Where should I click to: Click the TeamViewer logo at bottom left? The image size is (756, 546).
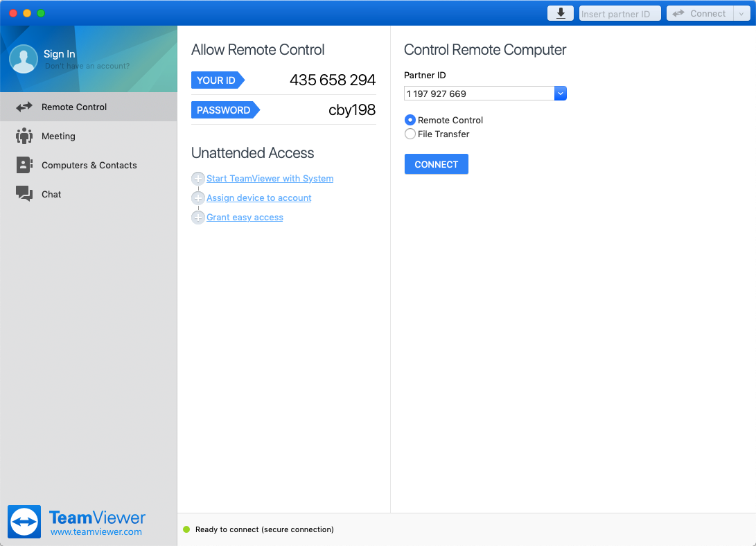tap(24, 522)
